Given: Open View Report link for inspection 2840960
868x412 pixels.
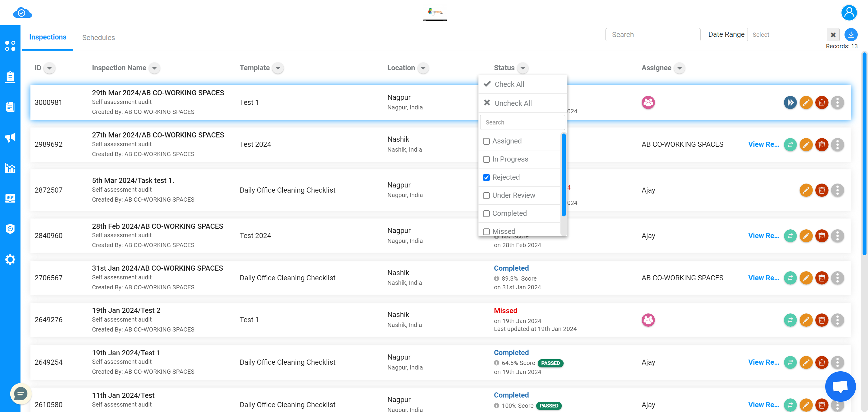Looking at the screenshot, I should [763, 236].
